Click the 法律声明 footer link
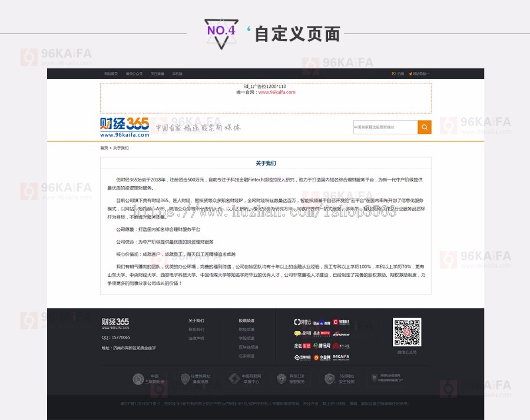This screenshot has height=420, width=530. tap(196, 339)
